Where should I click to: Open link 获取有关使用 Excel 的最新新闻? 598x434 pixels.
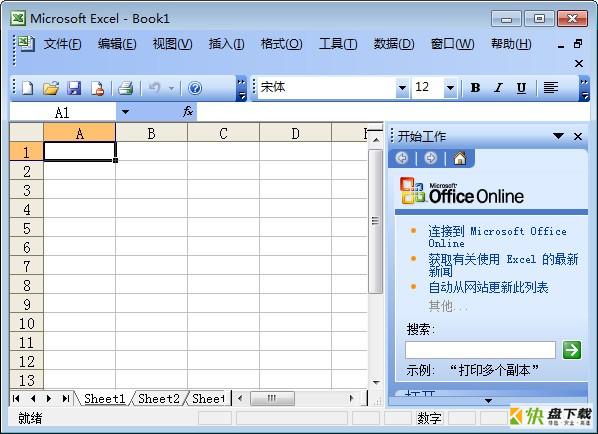(x=503, y=265)
